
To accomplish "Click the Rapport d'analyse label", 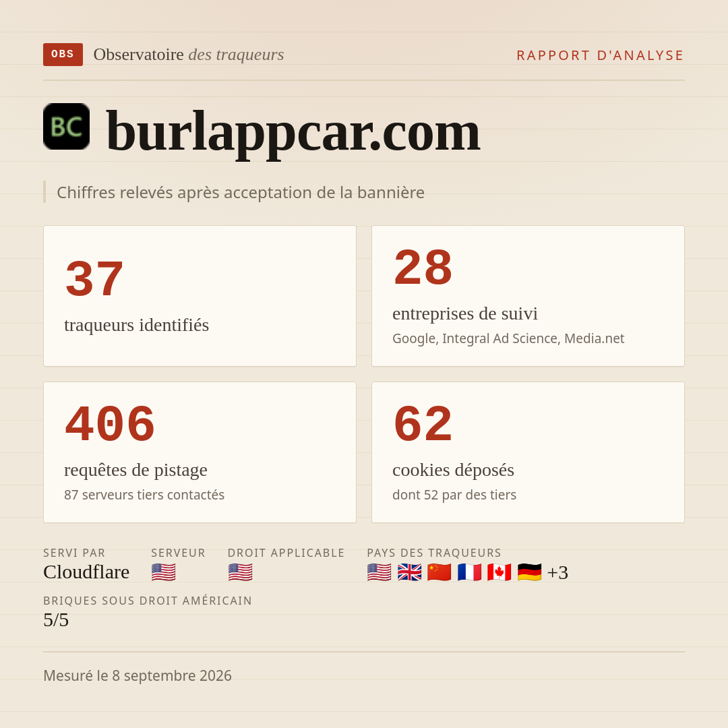I will 601,55.
